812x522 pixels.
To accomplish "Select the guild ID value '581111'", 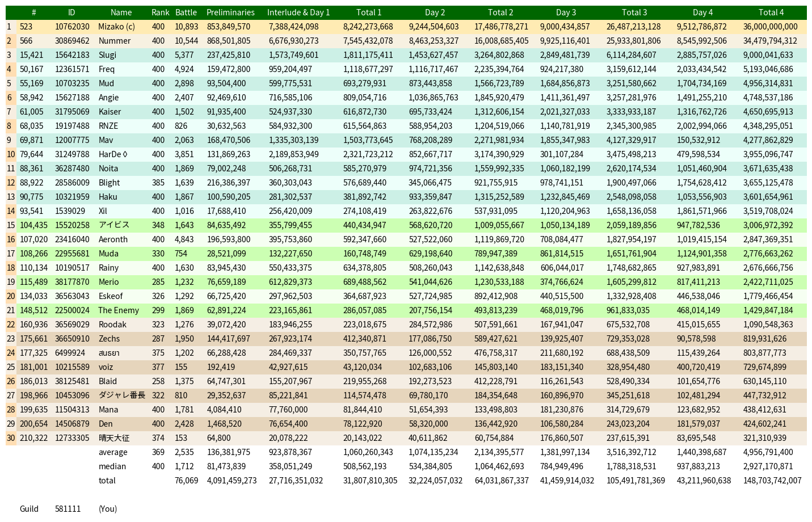I will [x=68, y=509].
